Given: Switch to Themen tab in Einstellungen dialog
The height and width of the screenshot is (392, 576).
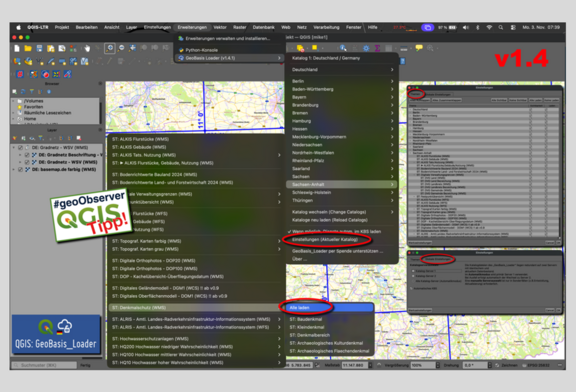Looking at the screenshot, I should (415, 94).
